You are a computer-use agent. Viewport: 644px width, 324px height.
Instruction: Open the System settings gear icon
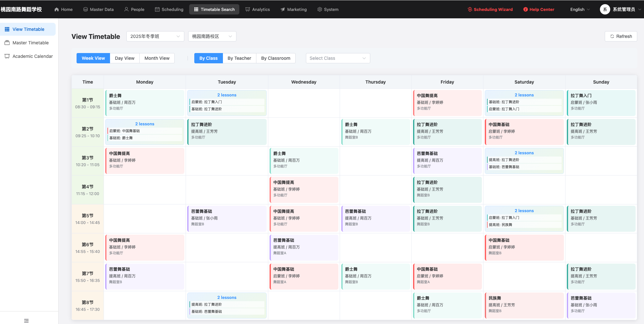319,9
